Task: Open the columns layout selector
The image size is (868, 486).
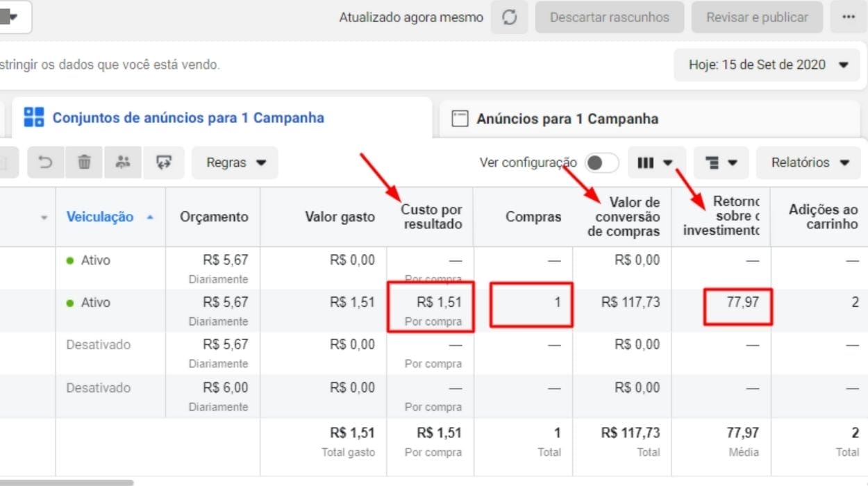Action: 656,162
